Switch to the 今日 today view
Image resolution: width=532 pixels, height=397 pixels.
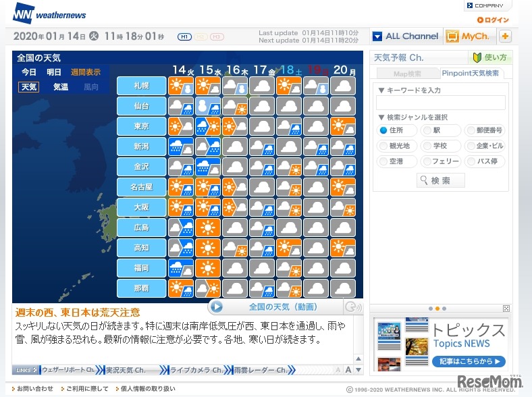29,72
